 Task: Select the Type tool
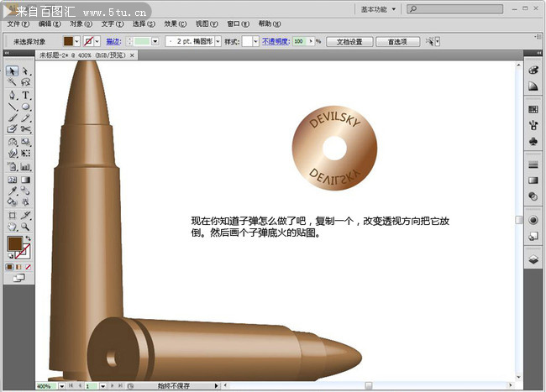click(26, 95)
